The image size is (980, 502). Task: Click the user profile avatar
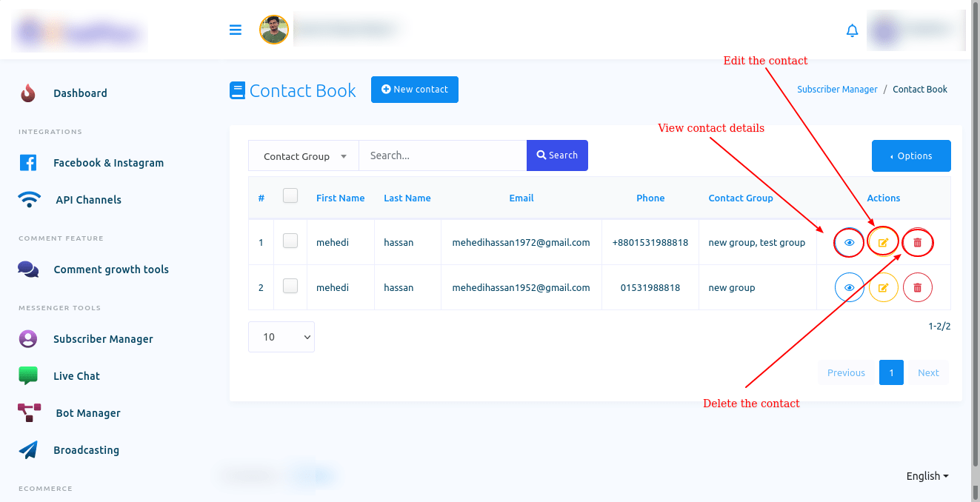[273, 30]
